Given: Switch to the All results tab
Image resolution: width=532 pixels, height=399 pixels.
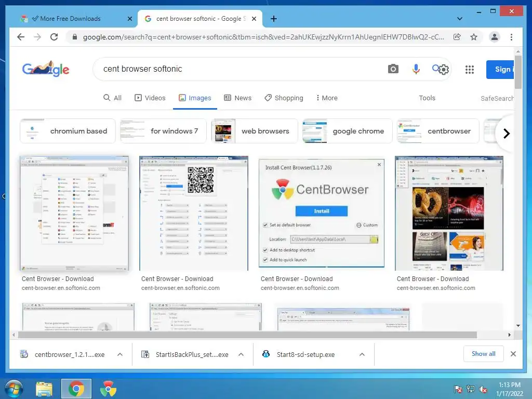Looking at the screenshot, I should [112, 98].
